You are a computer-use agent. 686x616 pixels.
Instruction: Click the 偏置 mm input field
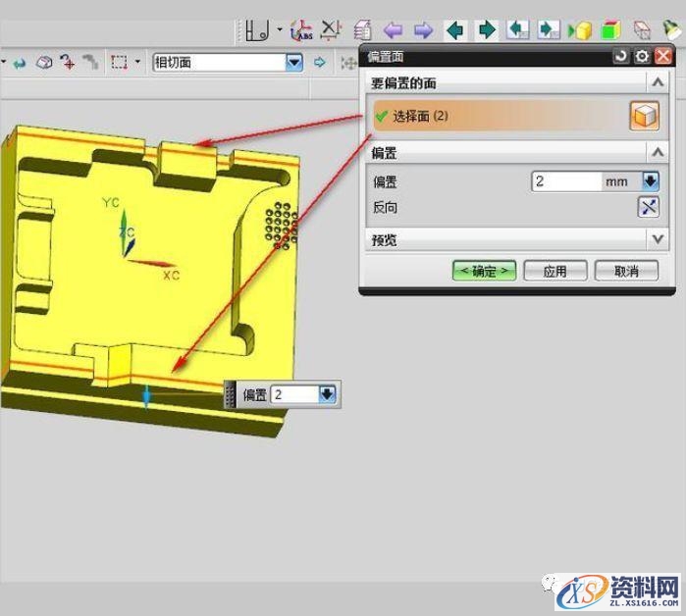coord(566,181)
